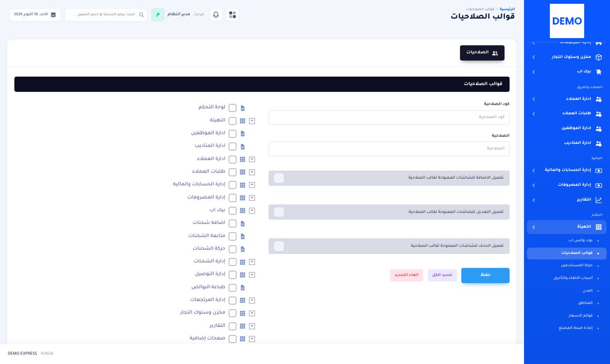Click the تحديد الكل button
The height and width of the screenshot is (364, 610).
[442, 275]
